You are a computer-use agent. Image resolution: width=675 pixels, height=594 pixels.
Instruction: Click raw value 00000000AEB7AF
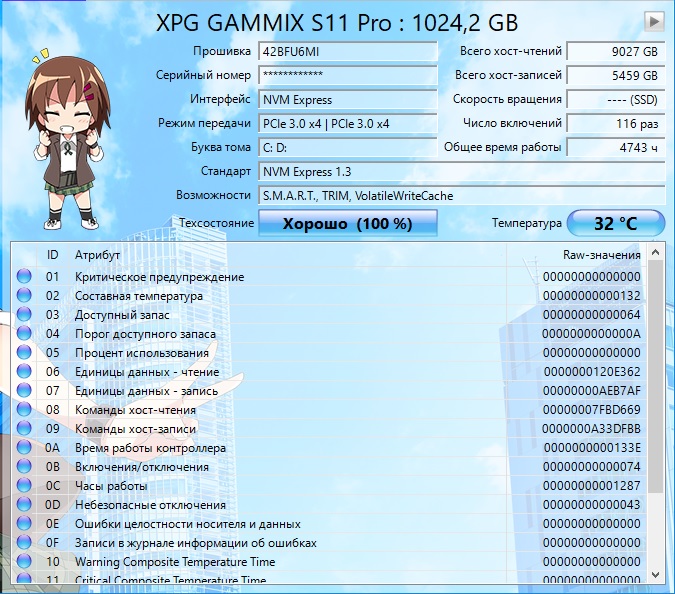click(x=591, y=391)
